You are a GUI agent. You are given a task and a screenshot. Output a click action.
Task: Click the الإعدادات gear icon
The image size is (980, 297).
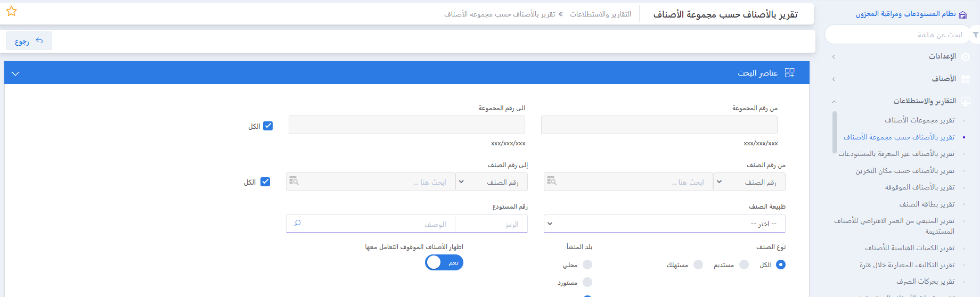(x=966, y=56)
